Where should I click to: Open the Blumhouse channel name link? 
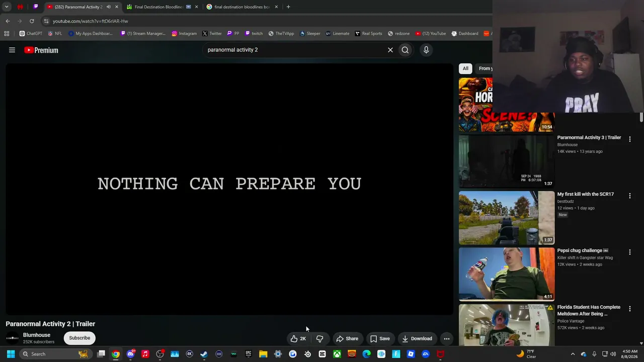click(37, 335)
